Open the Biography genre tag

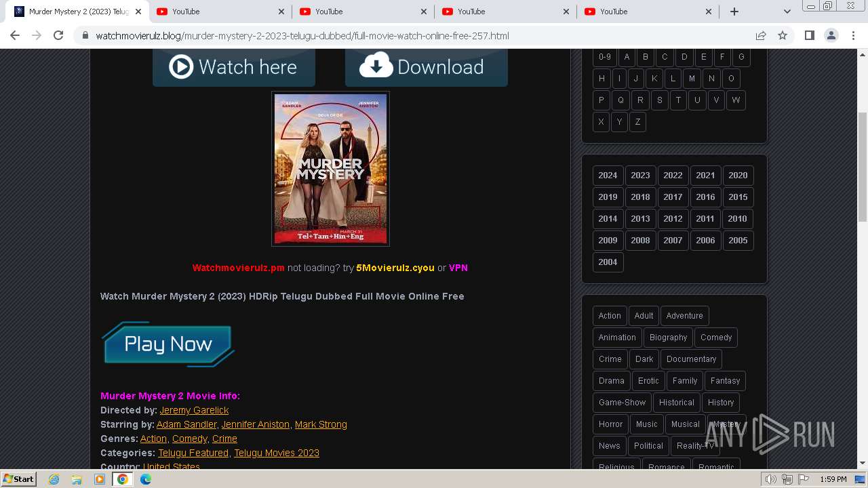click(x=668, y=338)
